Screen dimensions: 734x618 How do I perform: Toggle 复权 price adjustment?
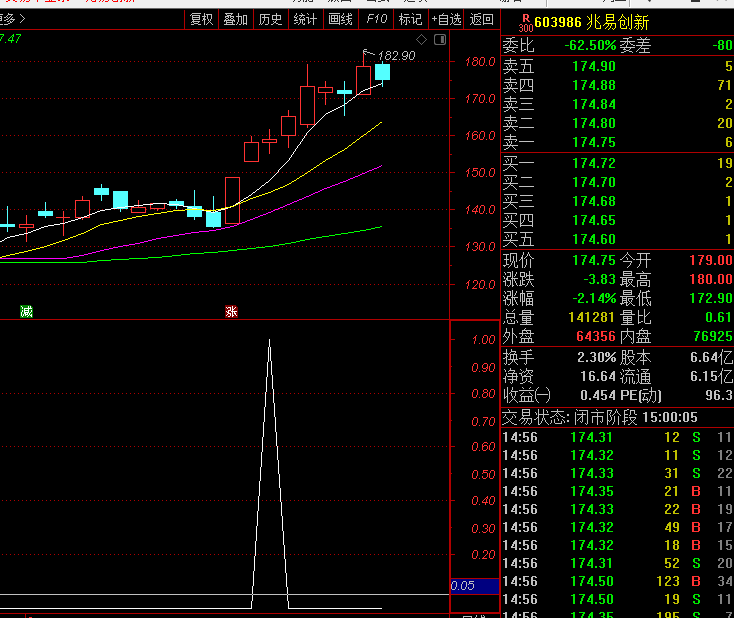click(202, 19)
